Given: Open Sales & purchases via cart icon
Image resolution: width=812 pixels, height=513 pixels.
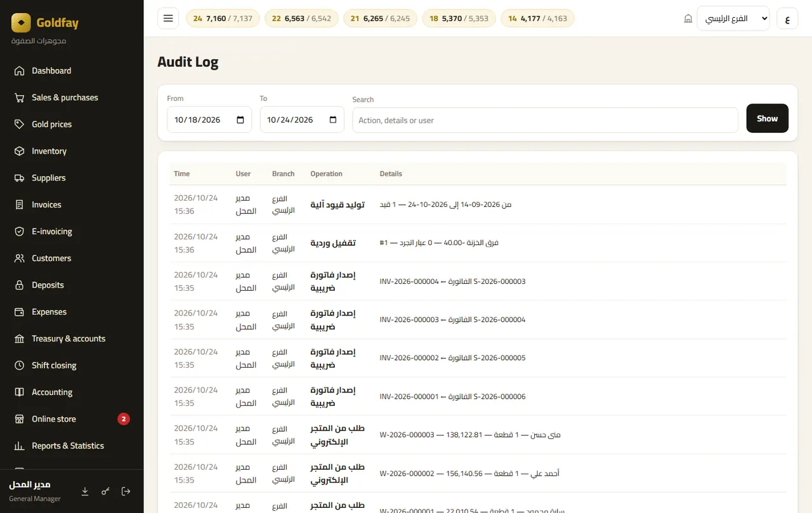Looking at the screenshot, I should [x=20, y=98].
